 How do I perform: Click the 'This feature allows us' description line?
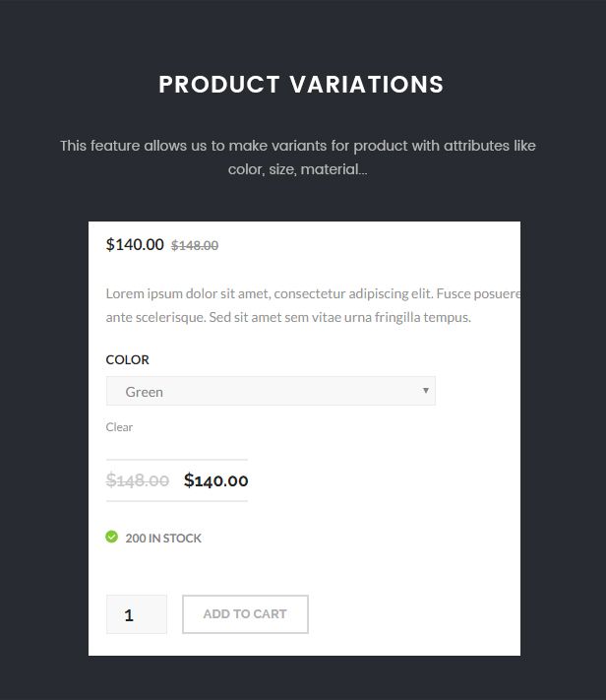coord(298,146)
